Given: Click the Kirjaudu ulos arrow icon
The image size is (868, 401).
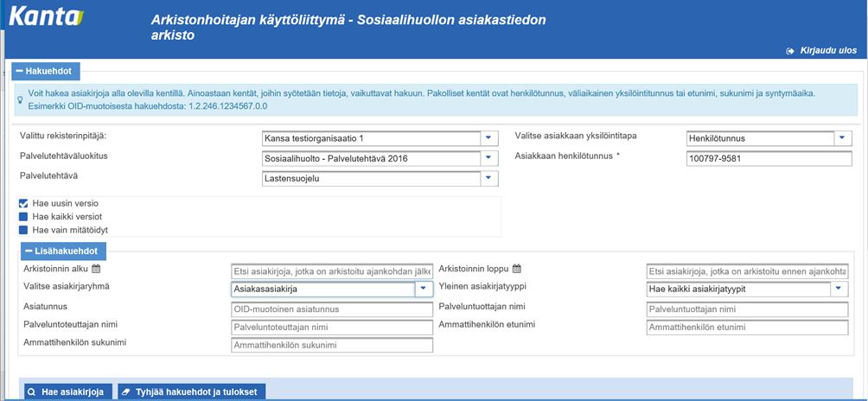Looking at the screenshot, I should pos(790,51).
